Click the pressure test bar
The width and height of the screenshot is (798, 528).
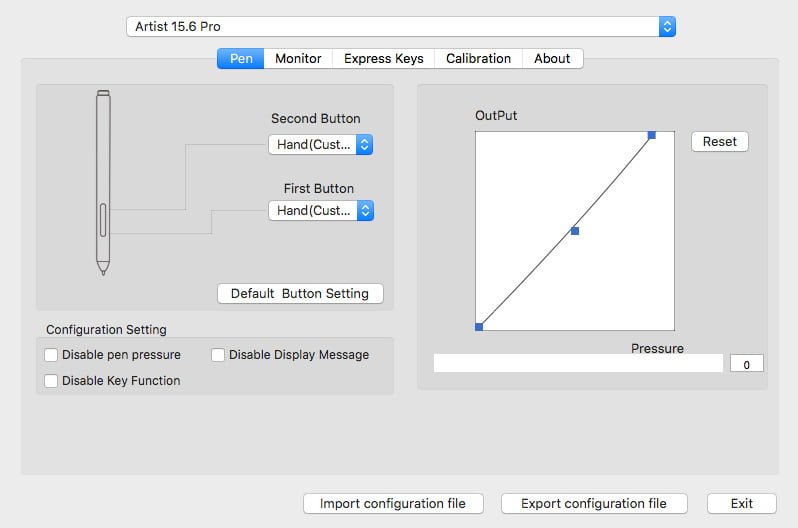(578, 363)
